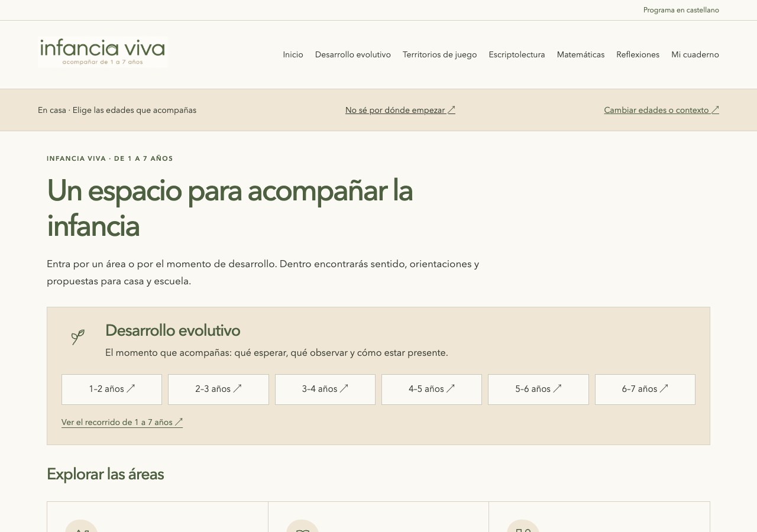Select Escriptolectura in the top menu
This screenshot has width=757, height=532.
(x=517, y=55)
